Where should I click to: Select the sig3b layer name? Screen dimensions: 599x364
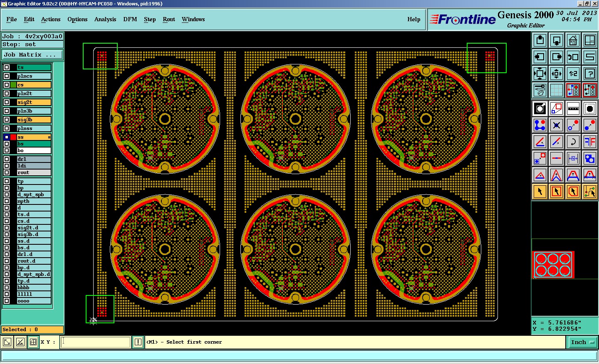click(x=34, y=120)
